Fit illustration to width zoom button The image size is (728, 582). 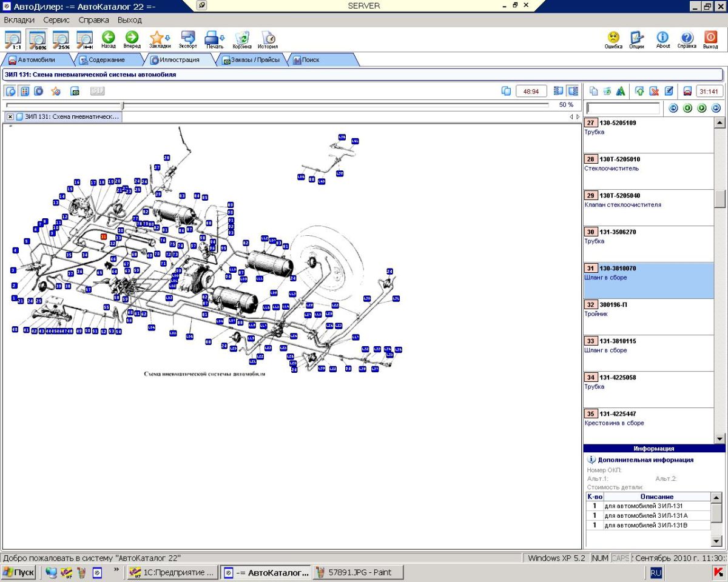(x=84, y=39)
